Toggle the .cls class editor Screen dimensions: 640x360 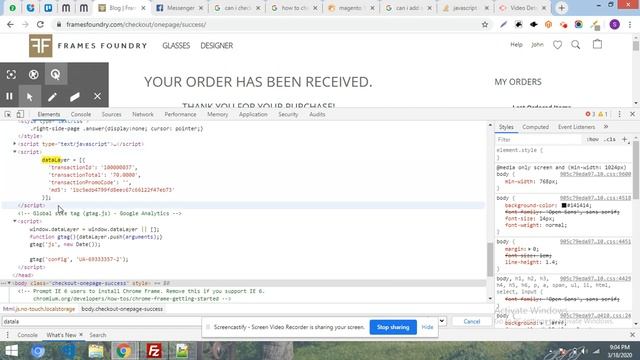pyautogui.click(x=610, y=139)
